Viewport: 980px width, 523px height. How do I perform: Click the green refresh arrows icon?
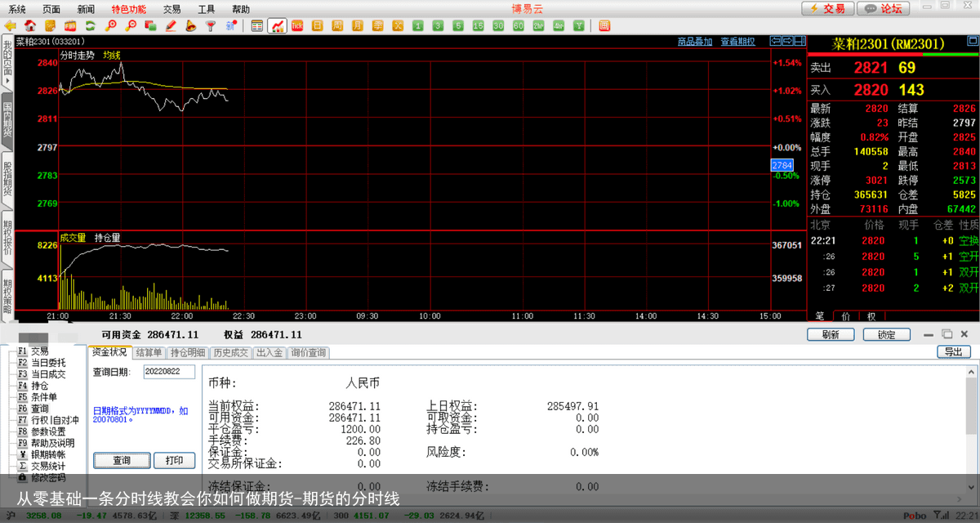(90, 26)
